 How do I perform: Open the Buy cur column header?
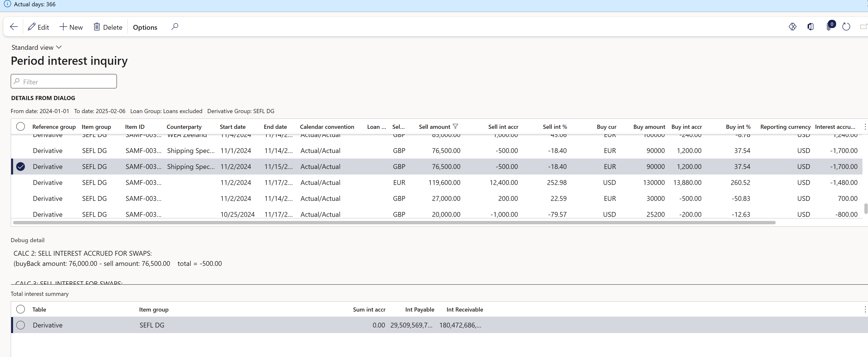607,127
